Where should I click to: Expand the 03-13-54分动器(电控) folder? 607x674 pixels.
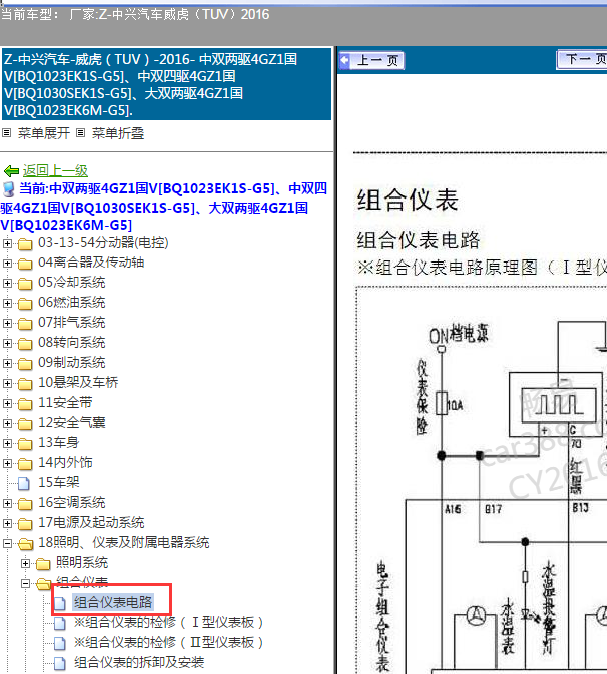click(7, 243)
